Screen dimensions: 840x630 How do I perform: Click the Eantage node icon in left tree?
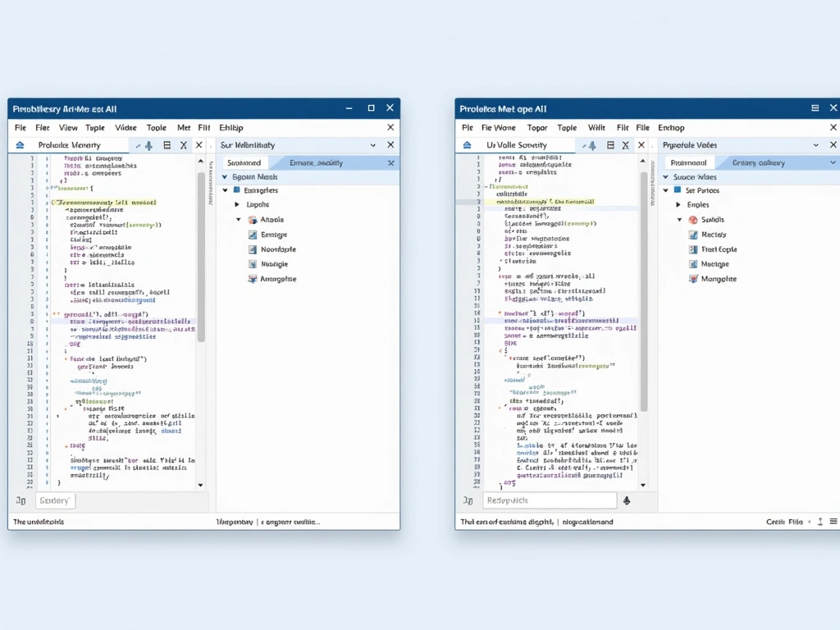253,235
